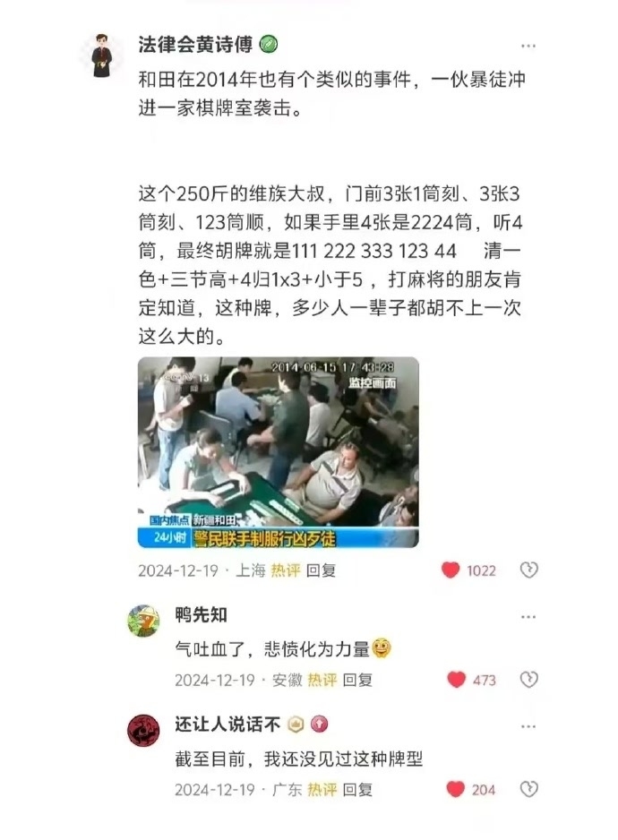The width and height of the screenshot is (618, 840).
Task: Open the three-dot menu on the top comment
Action: 528,46
